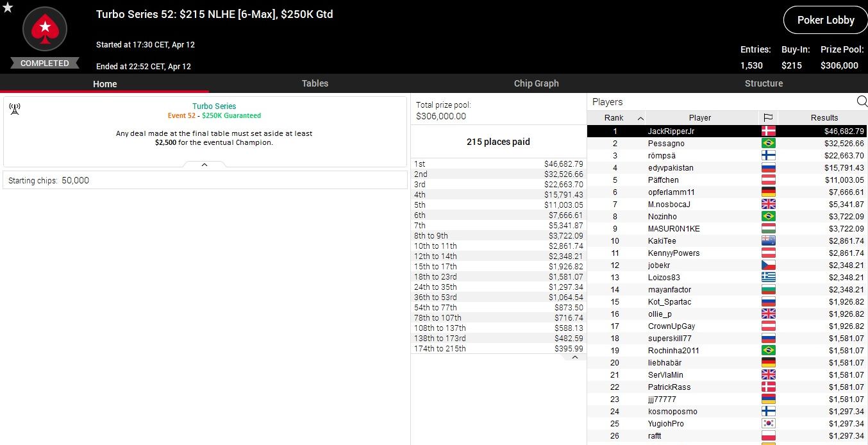868x445 pixels.
Task: Sort players by country flag column
Action: (x=767, y=117)
